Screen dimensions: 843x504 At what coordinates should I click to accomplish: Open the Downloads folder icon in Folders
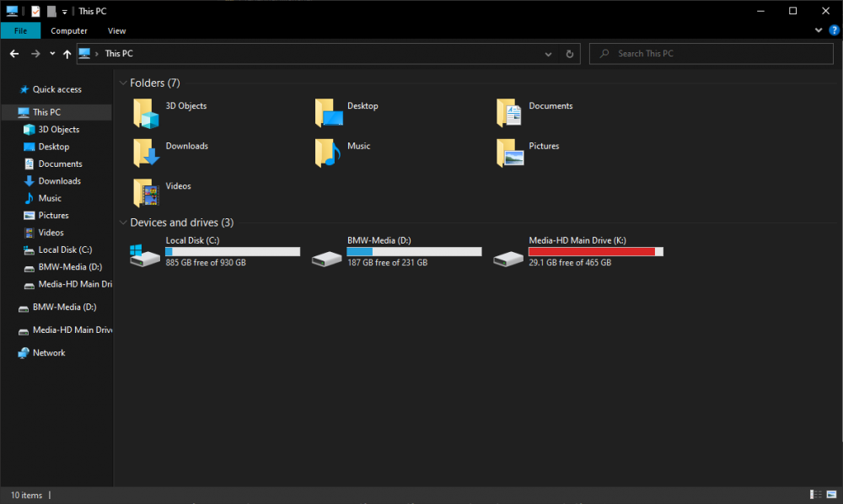(146, 153)
